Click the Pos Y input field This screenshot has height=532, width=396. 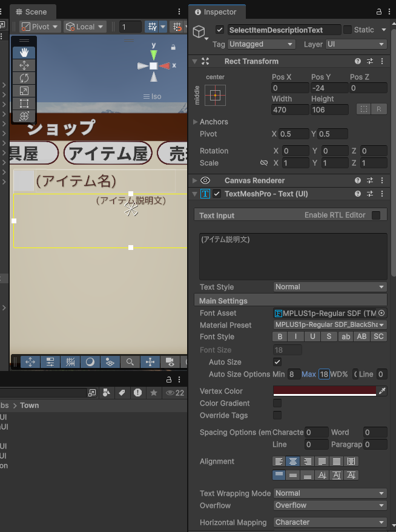[x=329, y=88]
